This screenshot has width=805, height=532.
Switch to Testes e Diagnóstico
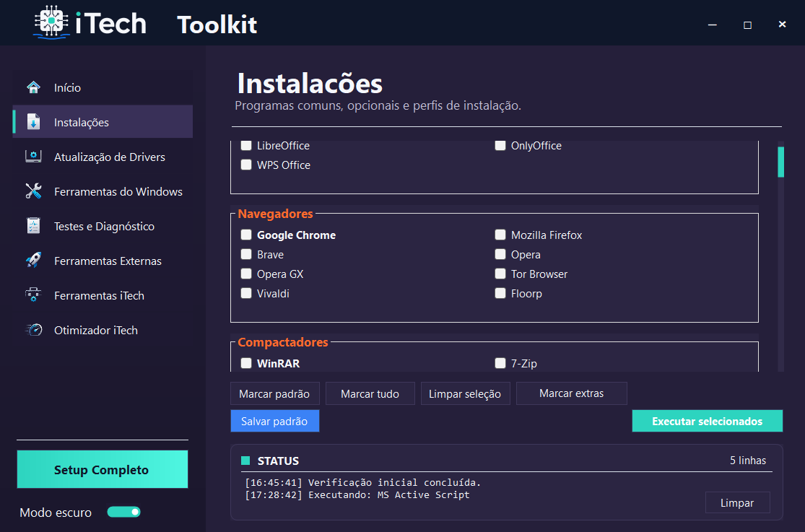tap(103, 226)
